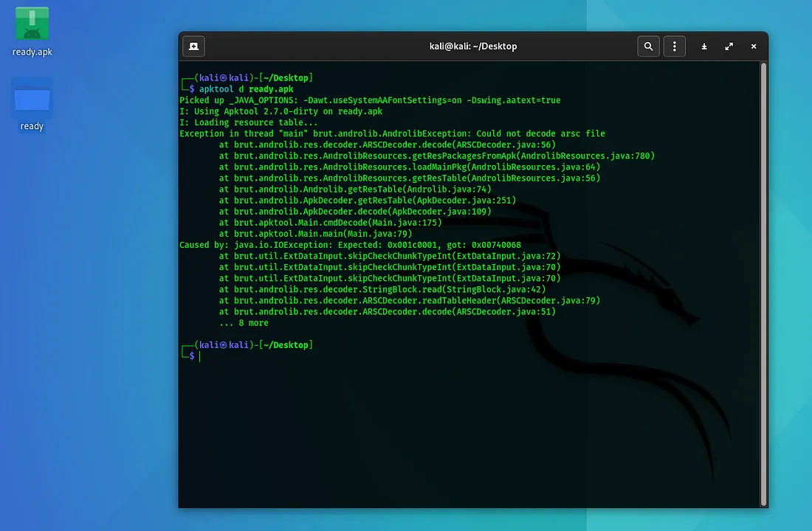This screenshot has width=812, height=531.
Task: Open the terminal three-dot menu
Action: [674, 46]
